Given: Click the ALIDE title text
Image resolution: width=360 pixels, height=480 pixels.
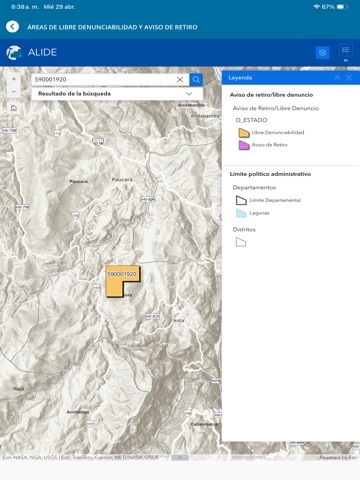Looking at the screenshot, I should [x=42, y=52].
